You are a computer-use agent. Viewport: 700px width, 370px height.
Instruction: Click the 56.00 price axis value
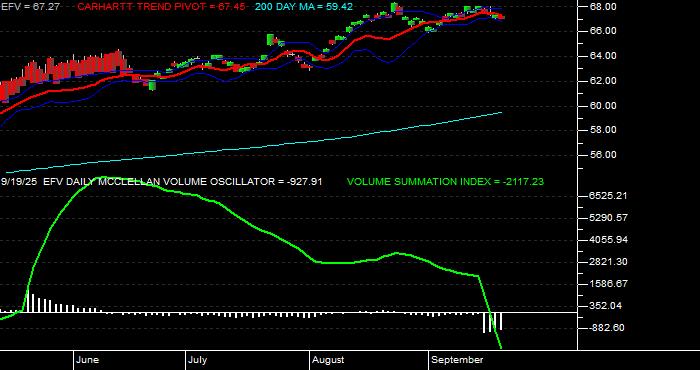pyautogui.click(x=604, y=155)
